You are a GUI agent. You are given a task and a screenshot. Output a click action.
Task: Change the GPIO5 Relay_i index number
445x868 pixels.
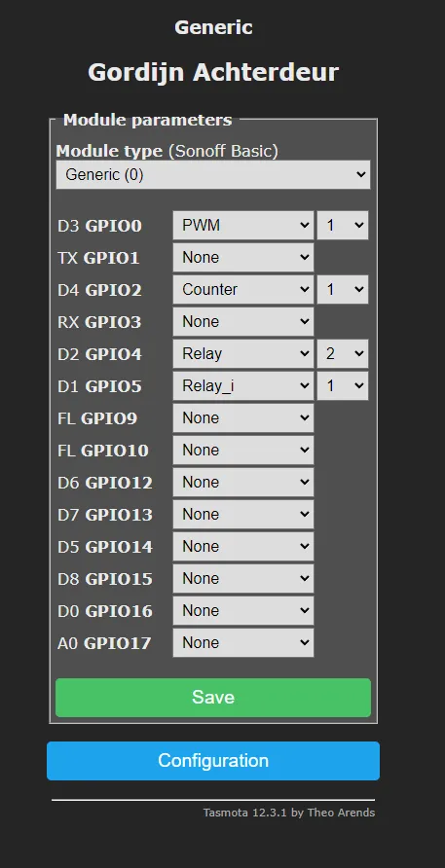pyautogui.click(x=343, y=386)
